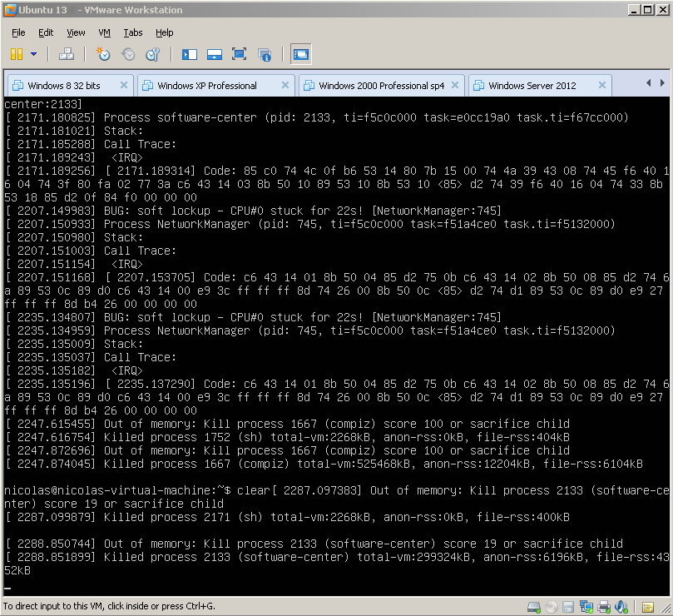The width and height of the screenshot is (673, 616).
Task: Switch to Windows 2000 Professional sp4 tab
Action: click(x=381, y=86)
